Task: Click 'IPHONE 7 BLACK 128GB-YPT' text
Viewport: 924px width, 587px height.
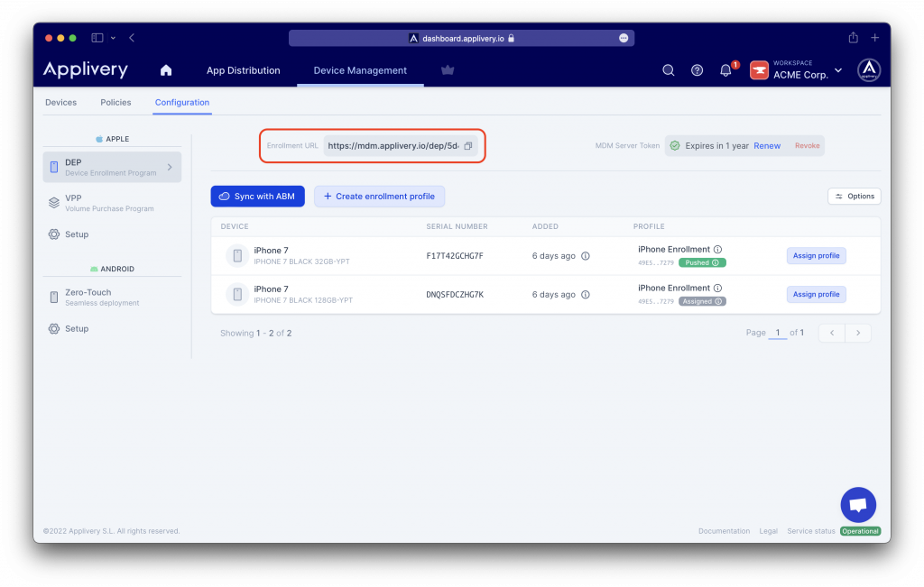Action: pyautogui.click(x=303, y=300)
